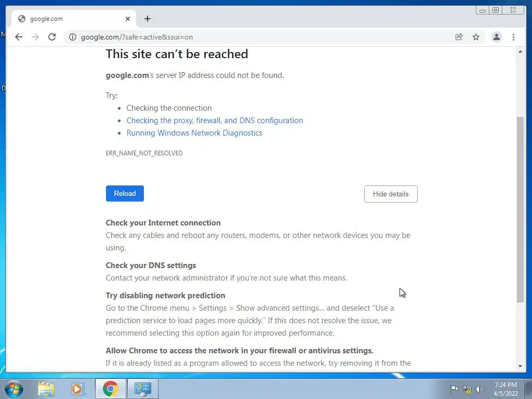This screenshot has width=532, height=399.
Task: Open Windows Explorer from the taskbar
Action: click(x=46, y=389)
